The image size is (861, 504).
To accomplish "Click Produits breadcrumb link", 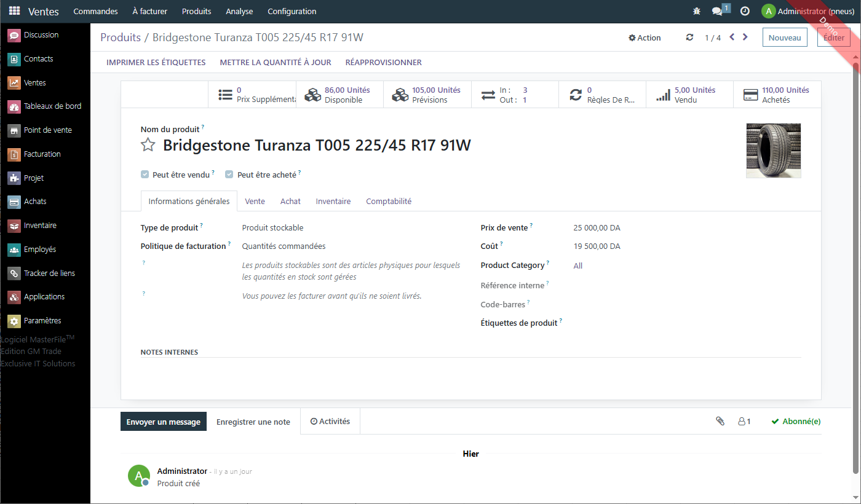I will (121, 37).
